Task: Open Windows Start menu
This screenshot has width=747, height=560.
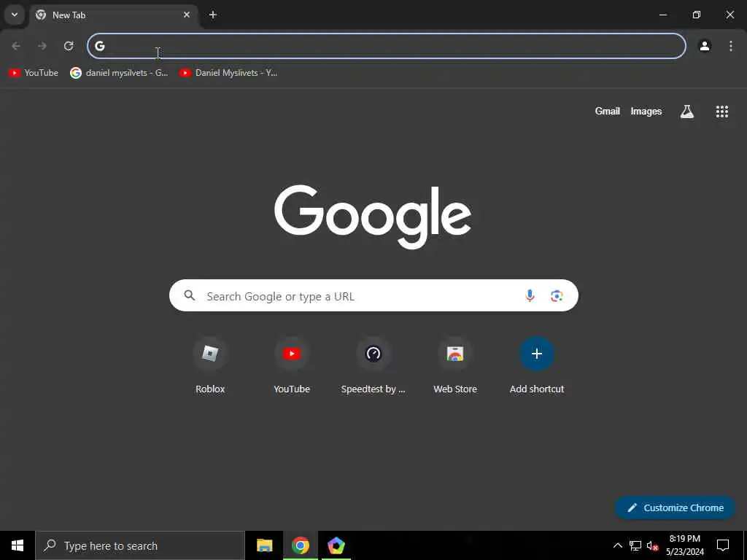Action: click(x=18, y=545)
